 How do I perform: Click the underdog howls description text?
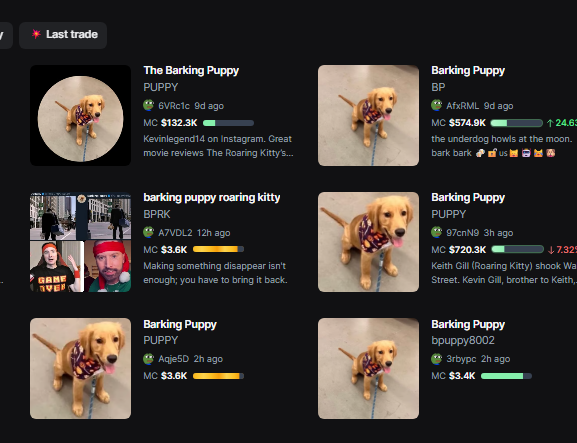pos(502,146)
